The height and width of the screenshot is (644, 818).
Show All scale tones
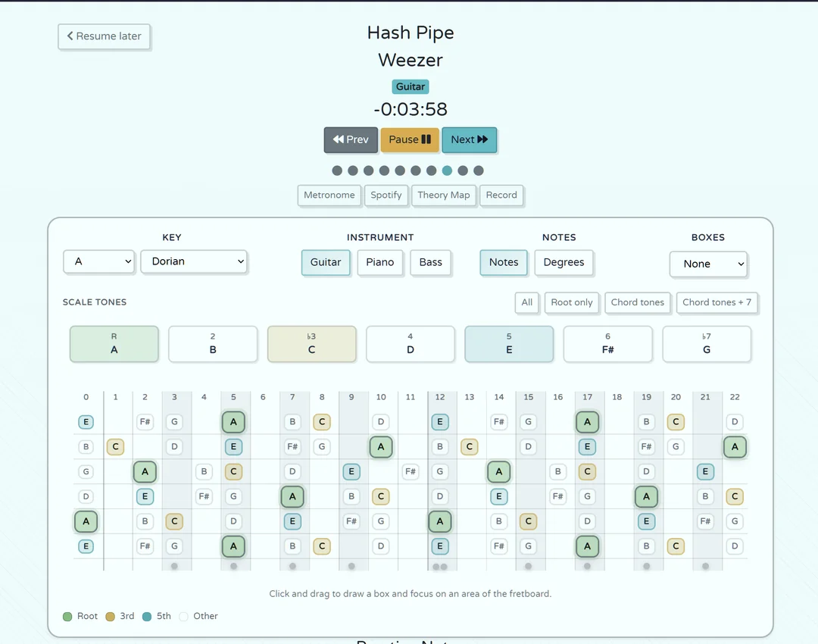(527, 303)
